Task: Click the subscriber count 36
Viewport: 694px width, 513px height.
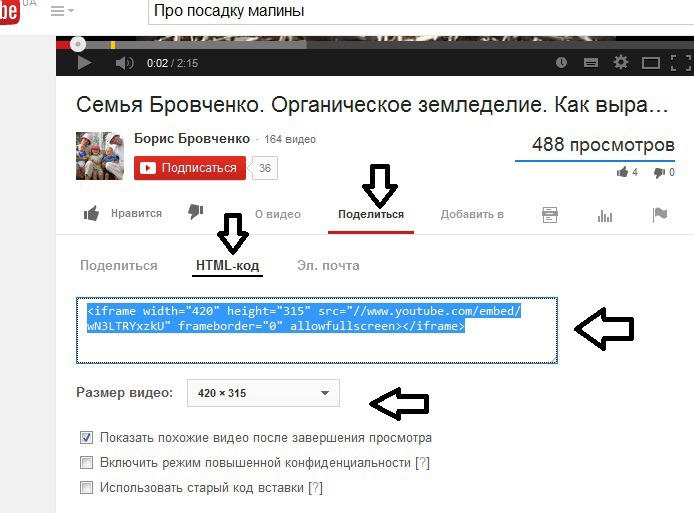Action: click(265, 168)
